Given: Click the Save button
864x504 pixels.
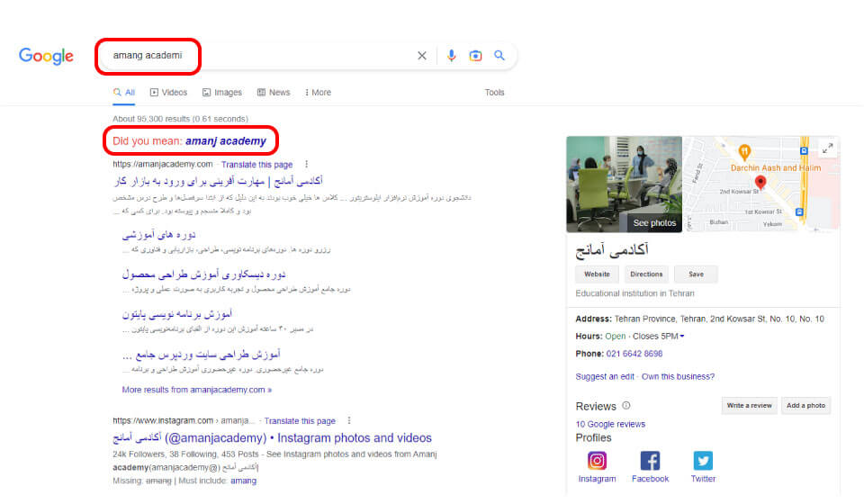Looking at the screenshot, I should (696, 274).
